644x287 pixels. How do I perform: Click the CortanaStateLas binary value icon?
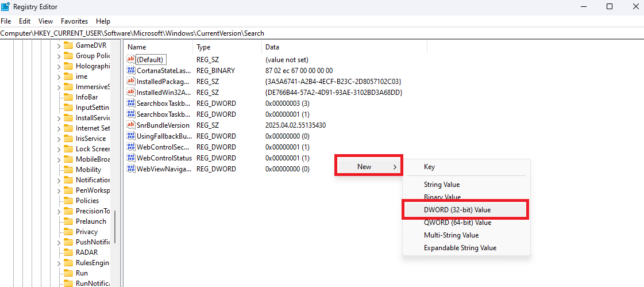point(130,71)
